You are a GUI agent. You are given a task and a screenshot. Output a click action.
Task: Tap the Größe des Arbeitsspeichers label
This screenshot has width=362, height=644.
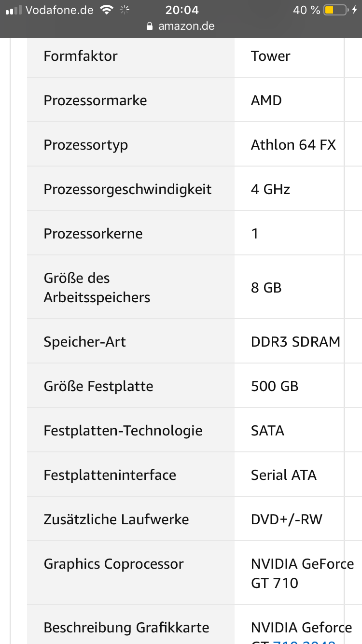click(97, 288)
